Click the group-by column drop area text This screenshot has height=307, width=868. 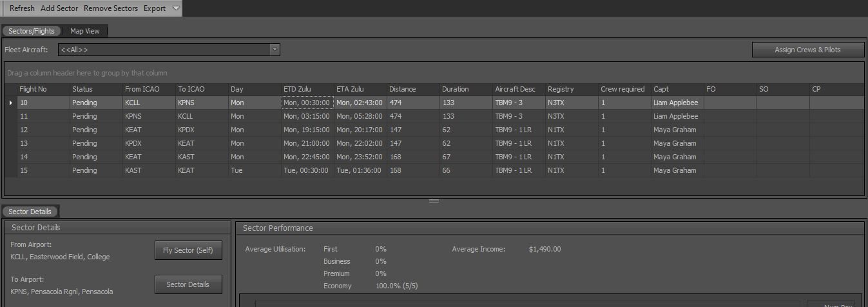[87, 73]
